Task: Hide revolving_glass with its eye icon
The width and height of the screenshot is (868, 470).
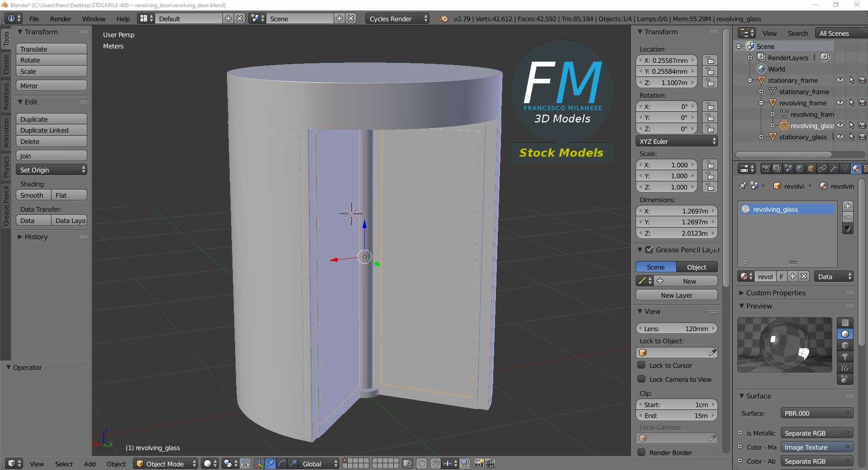Action: tap(840, 125)
